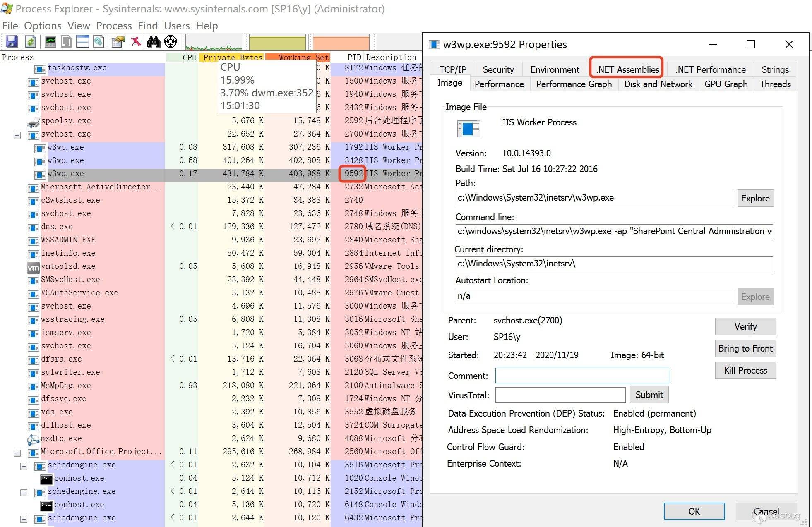Click the Save floppy disk toolbar icon

click(12, 41)
